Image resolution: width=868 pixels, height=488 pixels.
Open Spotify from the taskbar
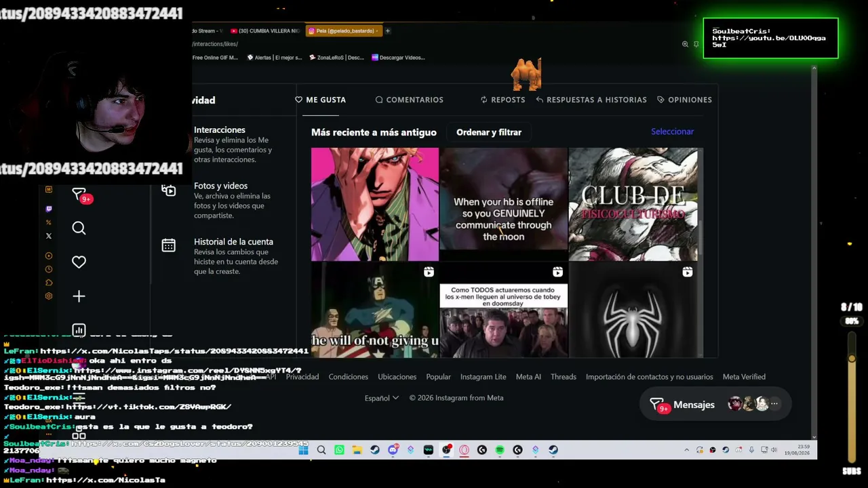coord(500,449)
